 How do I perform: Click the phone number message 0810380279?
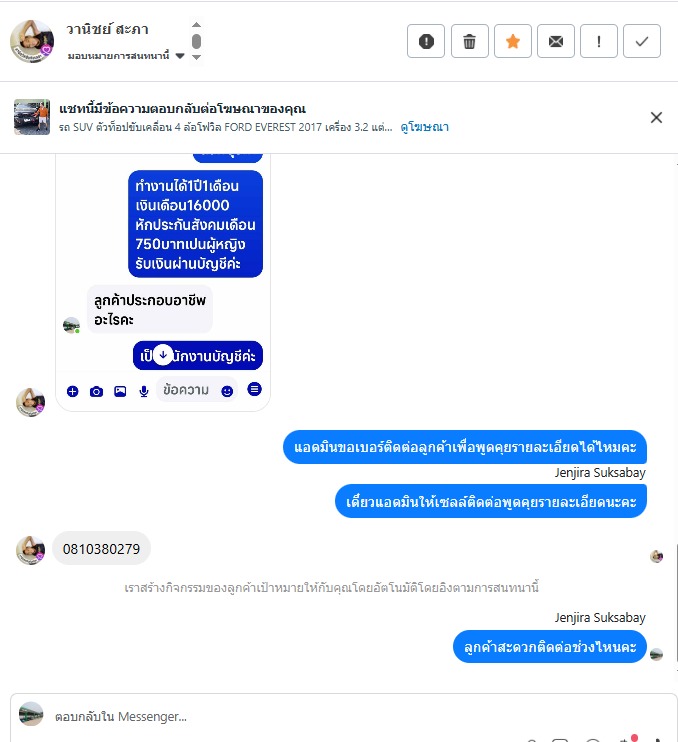pyautogui.click(x=101, y=548)
